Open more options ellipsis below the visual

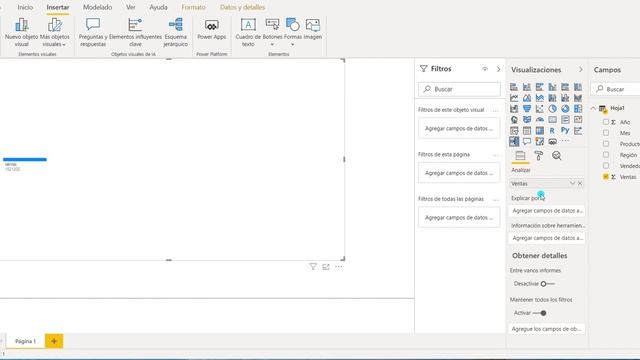tap(339, 267)
